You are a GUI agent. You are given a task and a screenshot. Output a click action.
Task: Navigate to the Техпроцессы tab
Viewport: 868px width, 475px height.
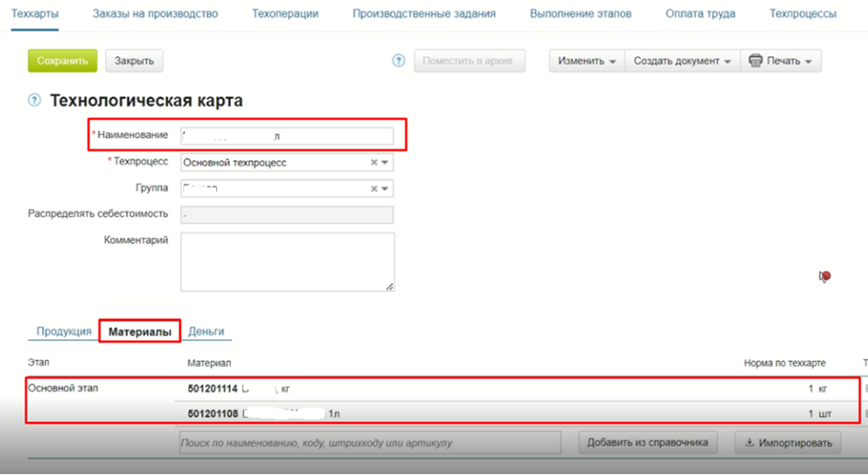pos(803,14)
